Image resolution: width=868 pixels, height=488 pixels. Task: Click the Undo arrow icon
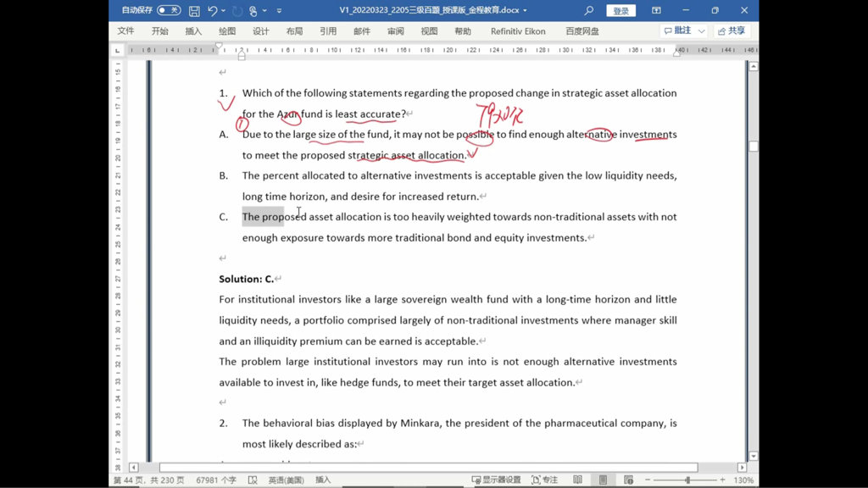tap(212, 11)
